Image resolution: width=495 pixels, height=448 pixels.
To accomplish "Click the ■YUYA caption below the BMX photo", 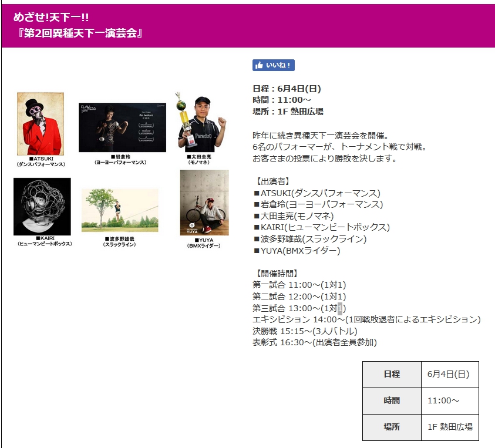I will pyautogui.click(x=204, y=242).
